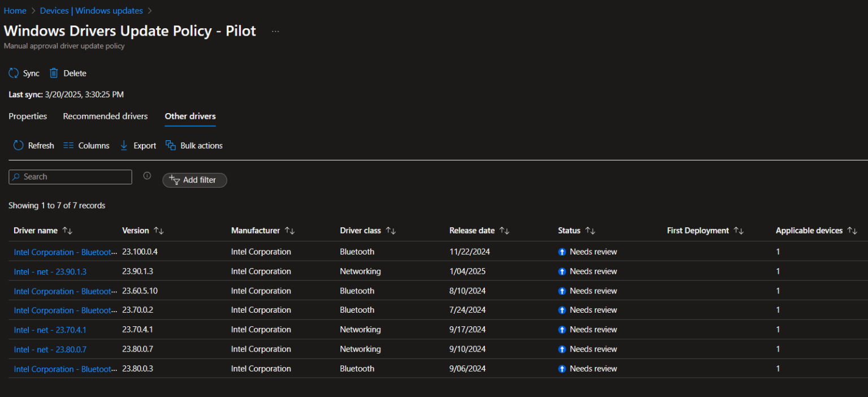Switch to the Properties tab

27,116
